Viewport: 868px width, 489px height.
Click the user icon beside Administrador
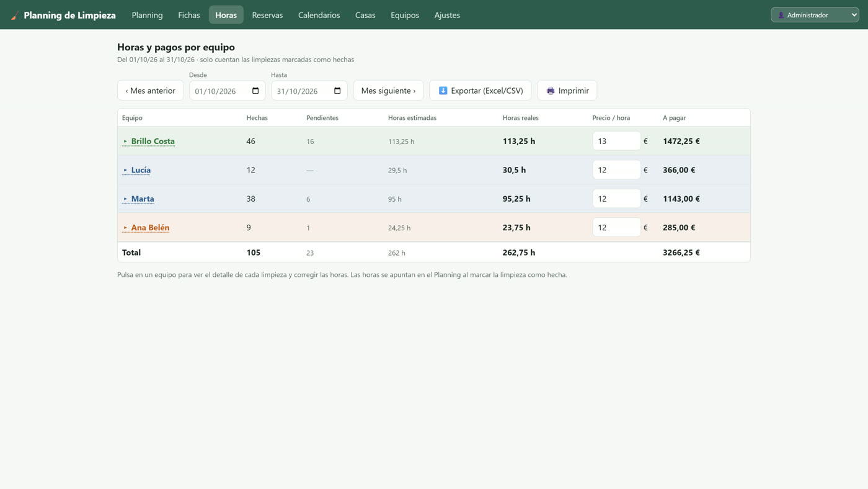[781, 15]
